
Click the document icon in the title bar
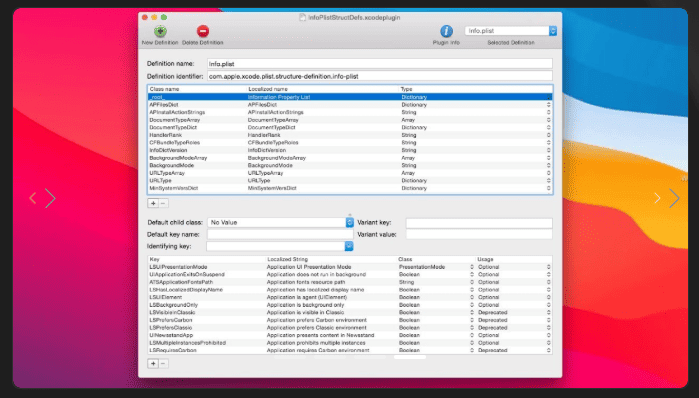point(302,17)
